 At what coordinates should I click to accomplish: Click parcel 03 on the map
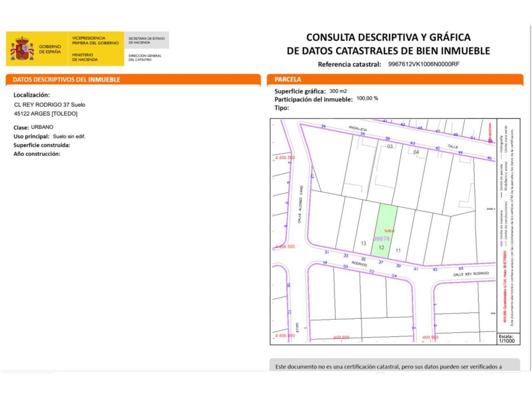click(x=389, y=147)
